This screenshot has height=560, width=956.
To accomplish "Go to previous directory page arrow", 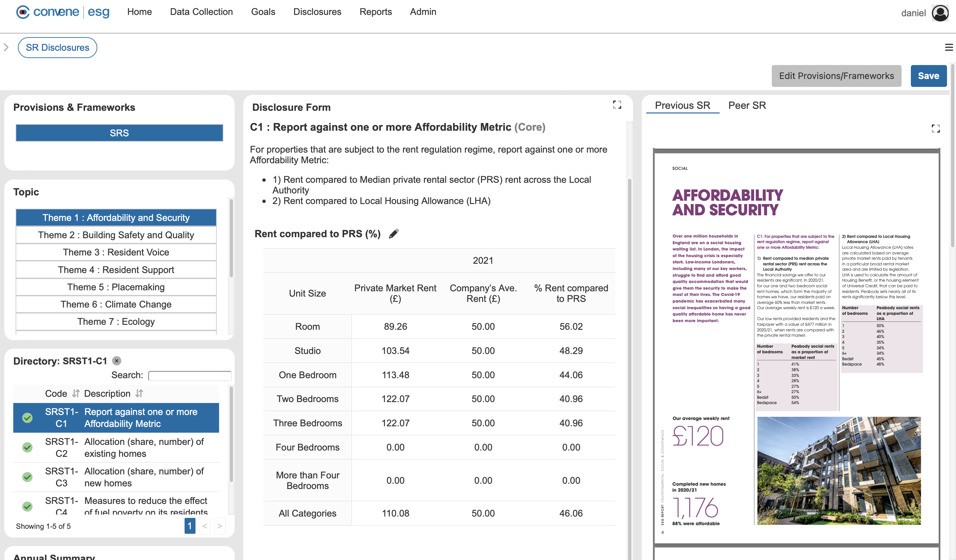I will coord(204,526).
